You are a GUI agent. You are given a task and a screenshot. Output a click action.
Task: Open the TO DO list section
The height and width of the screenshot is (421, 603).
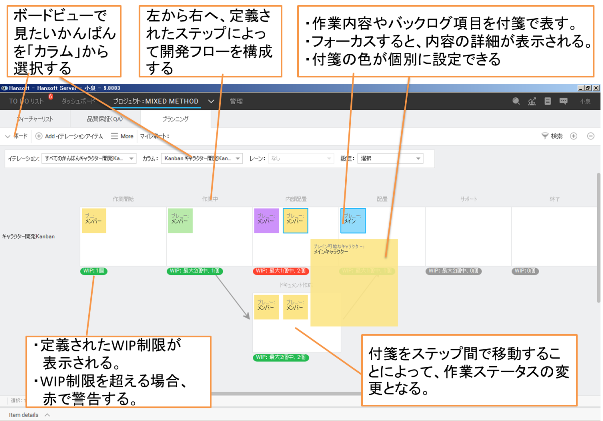[x=26, y=101]
